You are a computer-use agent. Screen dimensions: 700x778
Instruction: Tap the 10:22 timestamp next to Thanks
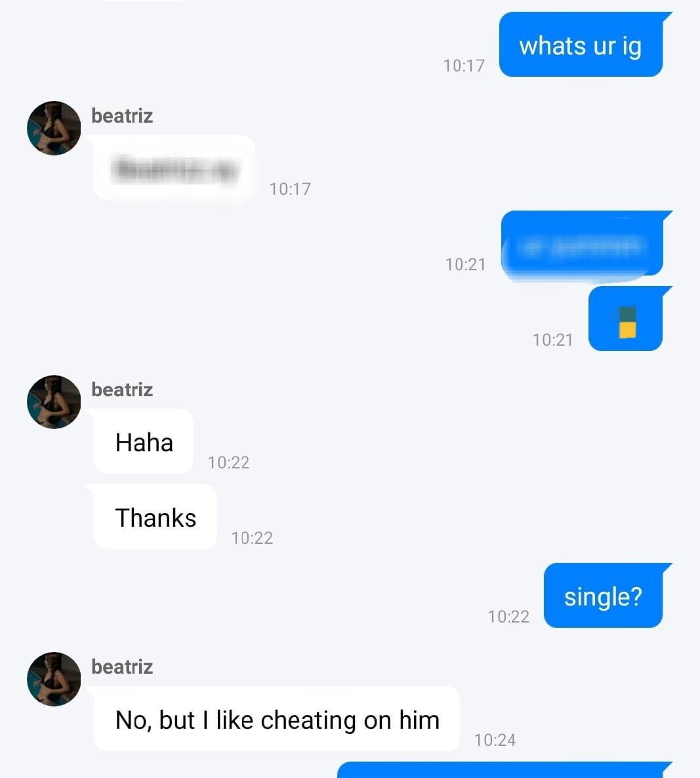(x=252, y=538)
